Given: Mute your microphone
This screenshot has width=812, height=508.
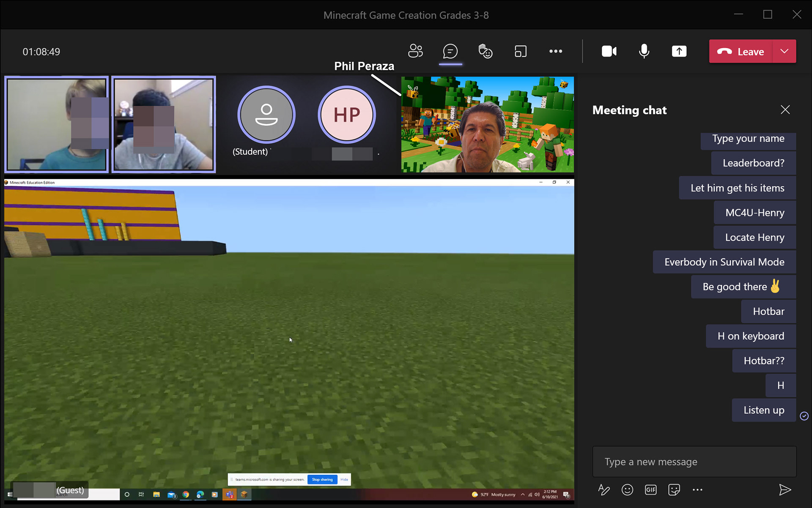Looking at the screenshot, I should (643, 51).
